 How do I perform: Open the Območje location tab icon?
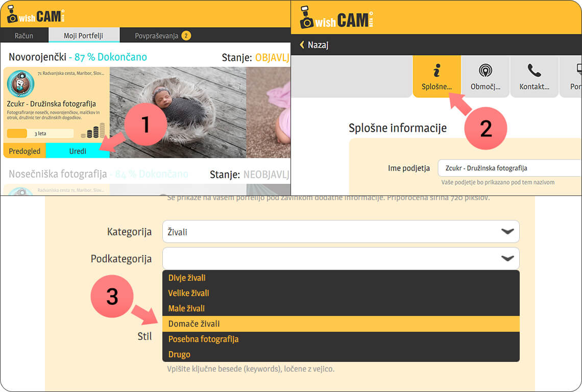485,70
